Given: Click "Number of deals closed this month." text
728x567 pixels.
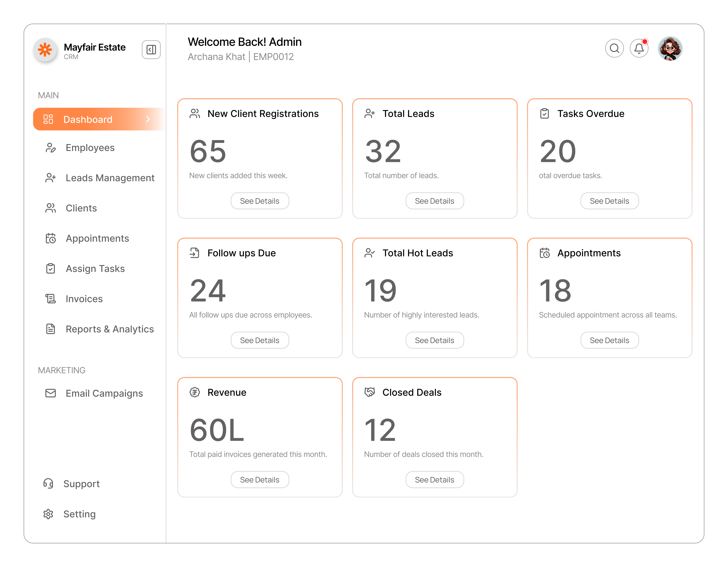Looking at the screenshot, I should tap(424, 454).
